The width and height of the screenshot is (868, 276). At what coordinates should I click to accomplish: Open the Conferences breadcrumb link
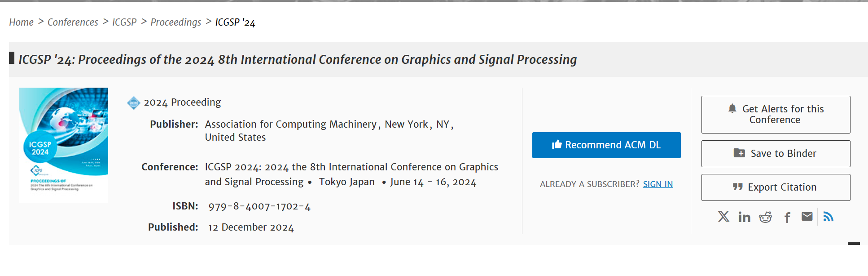click(x=73, y=22)
